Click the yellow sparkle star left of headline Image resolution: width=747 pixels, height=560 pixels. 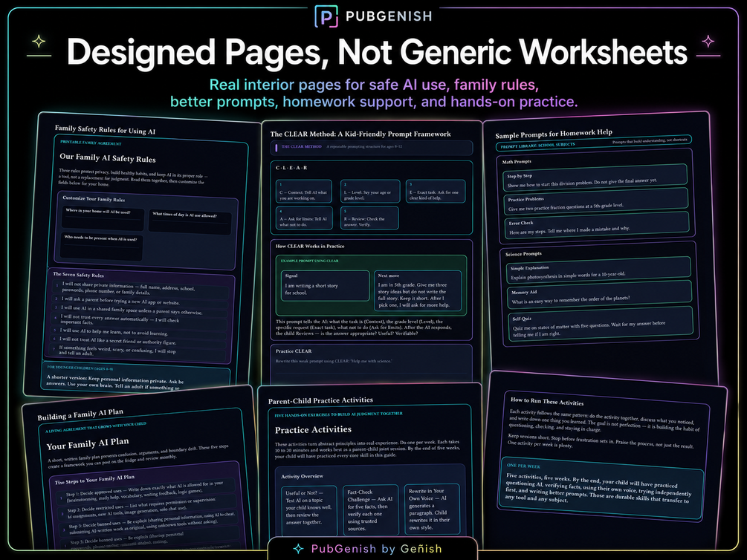coord(39,42)
